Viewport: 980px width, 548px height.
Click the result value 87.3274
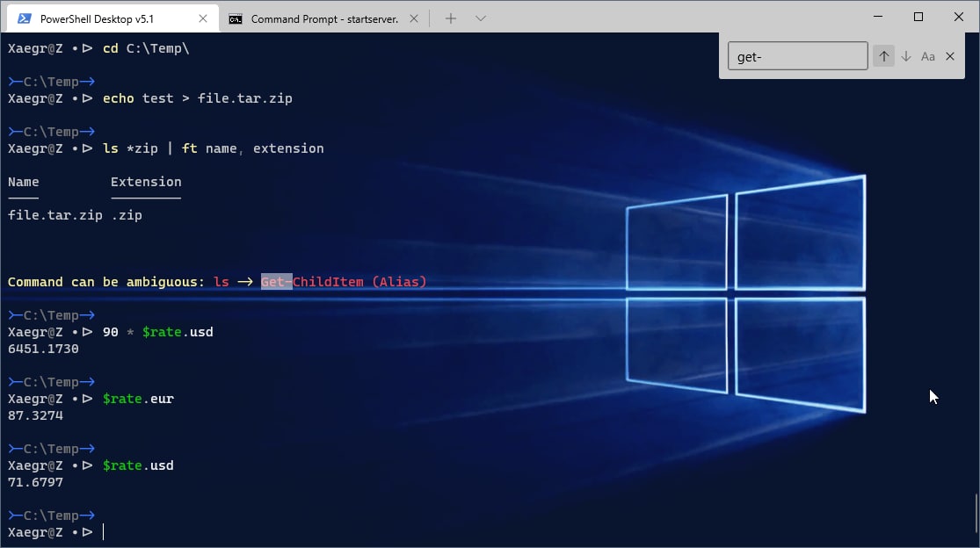pyautogui.click(x=36, y=415)
